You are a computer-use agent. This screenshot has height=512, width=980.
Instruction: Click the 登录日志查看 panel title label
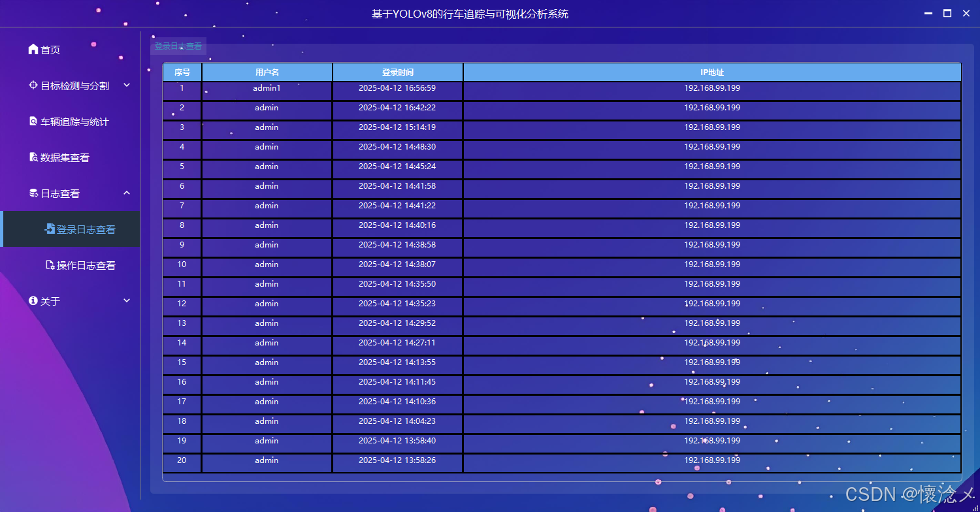(178, 46)
